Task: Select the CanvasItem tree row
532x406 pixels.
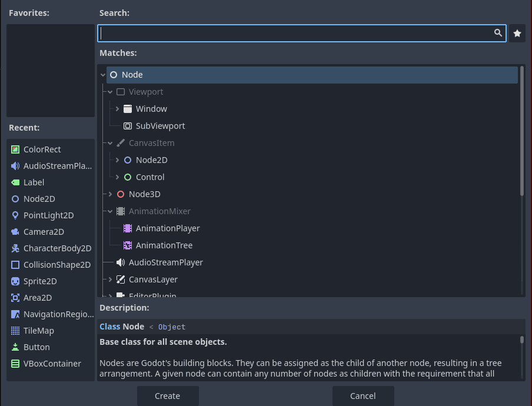Action: point(315,143)
